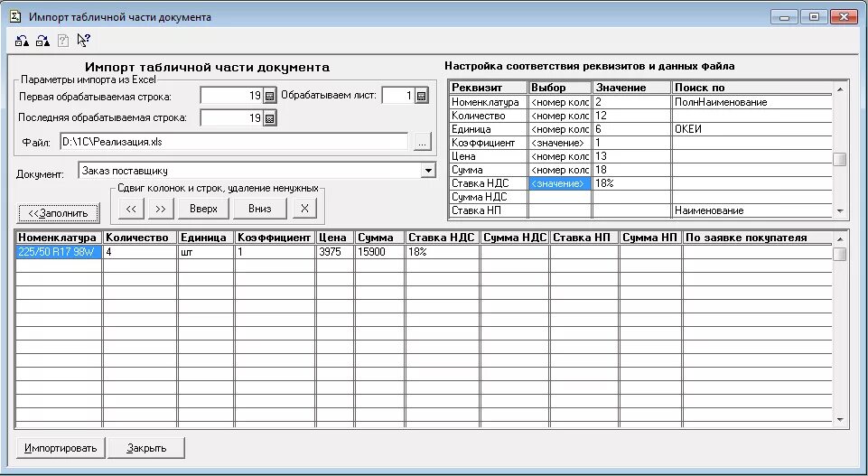Select the 225/50 R17 98W cell
Screen dimensions: 868x476
(x=59, y=252)
